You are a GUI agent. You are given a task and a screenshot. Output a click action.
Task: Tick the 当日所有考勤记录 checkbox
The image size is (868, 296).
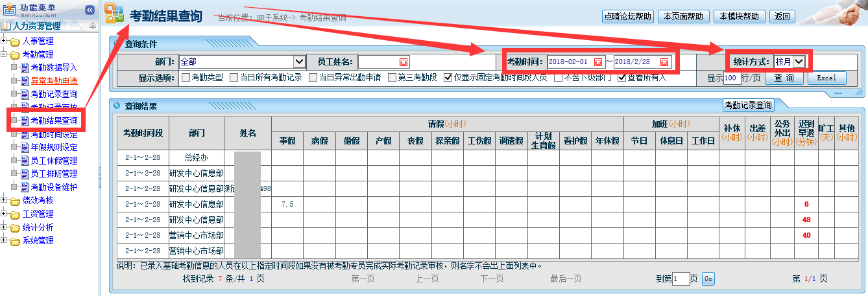tap(234, 78)
